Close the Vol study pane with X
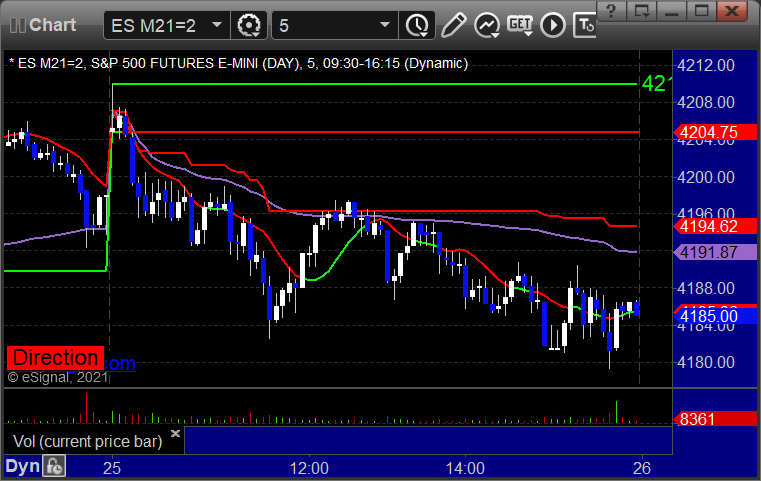 [x=176, y=433]
